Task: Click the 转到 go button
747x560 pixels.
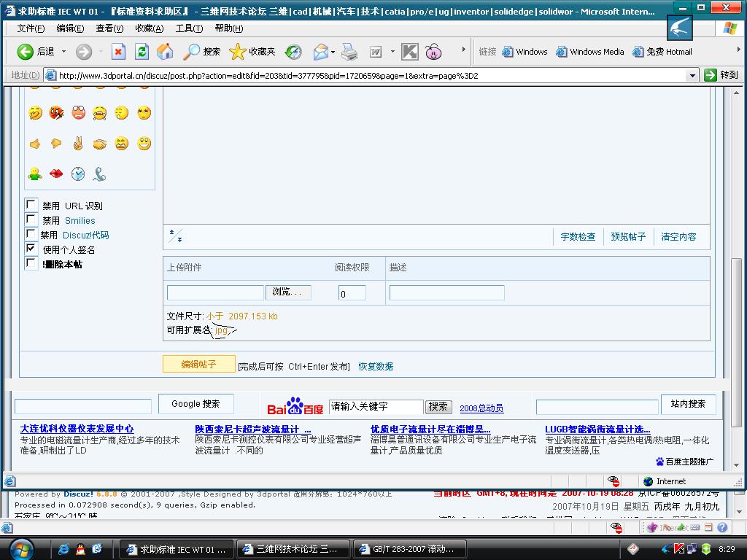Action: pos(721,75)
